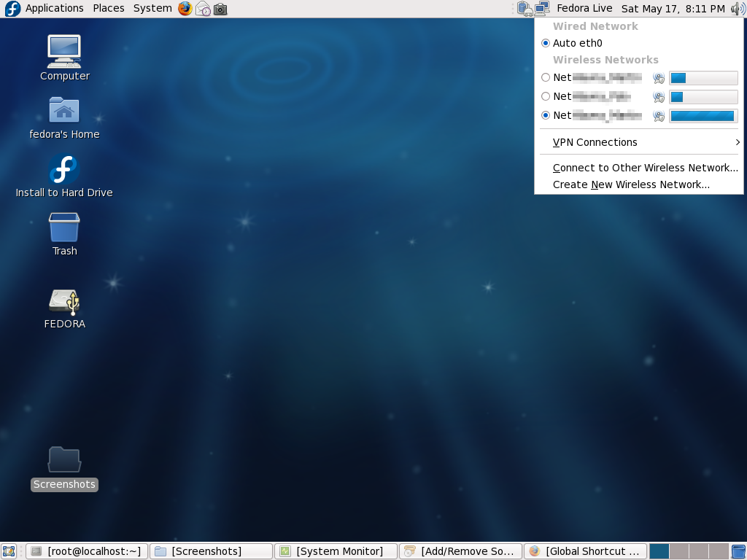This screenshot has width=747, height=560.
Task: Click the security icon beside the full-strength network
Action: click(659, 116)
